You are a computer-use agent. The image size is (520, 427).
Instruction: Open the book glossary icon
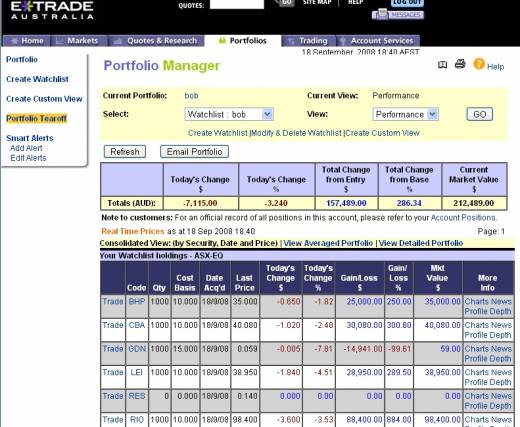pos(442,65)
